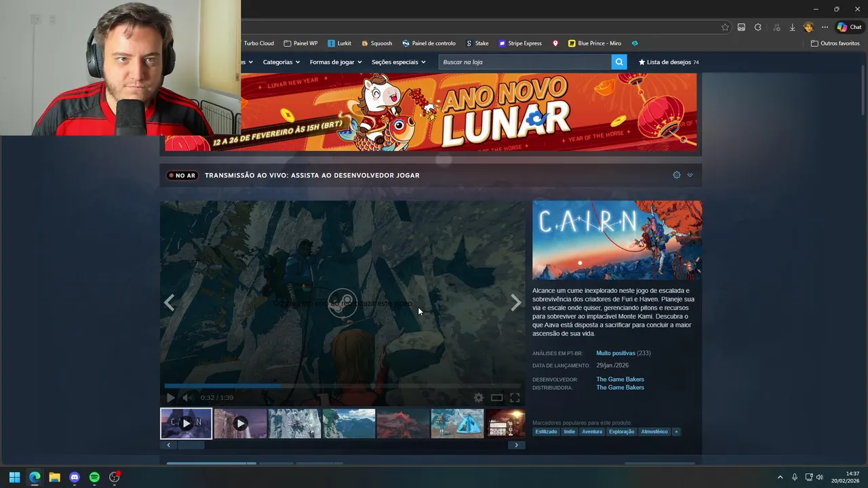Select the Indie tag
Viewport: 868px width, 488px height.
click(x=570, y=432)
